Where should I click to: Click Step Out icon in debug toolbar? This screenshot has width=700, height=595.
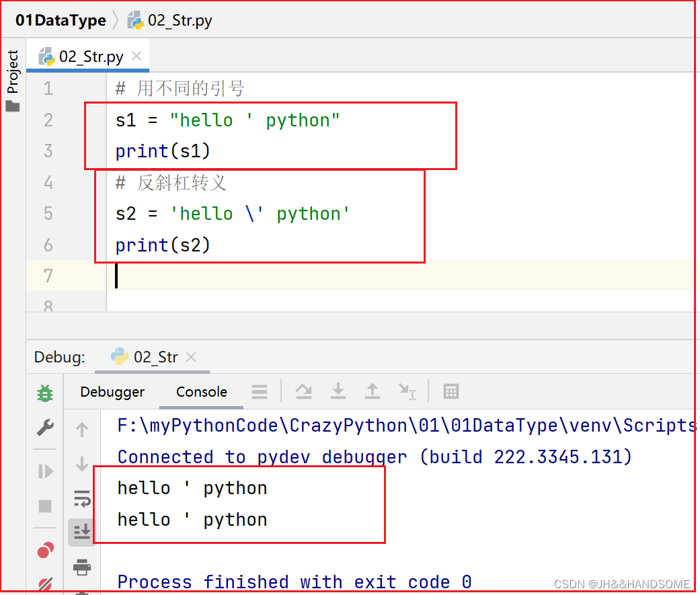click(372, 391)
